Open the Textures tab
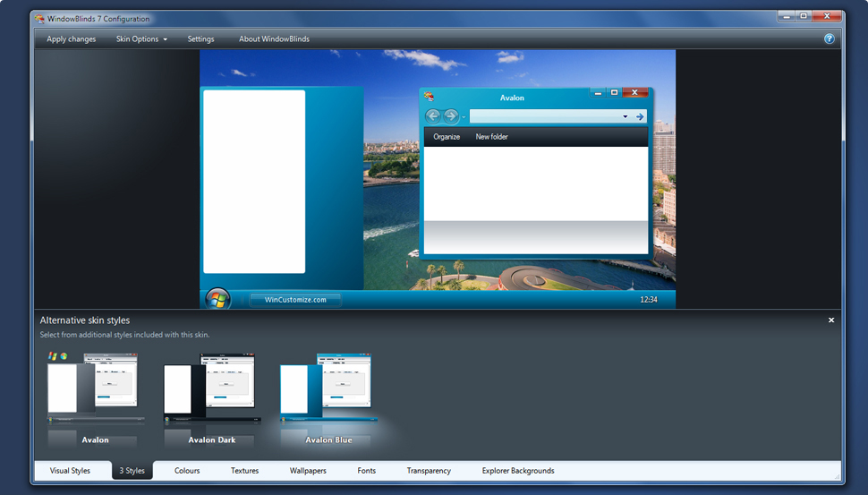Screen dimensions: 868x495 tap(244, 471)
